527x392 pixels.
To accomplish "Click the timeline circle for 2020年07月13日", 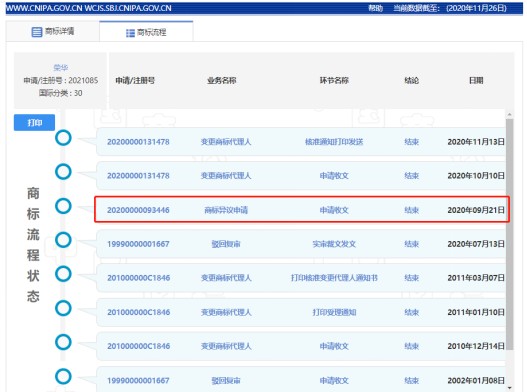I will point(63,240).
